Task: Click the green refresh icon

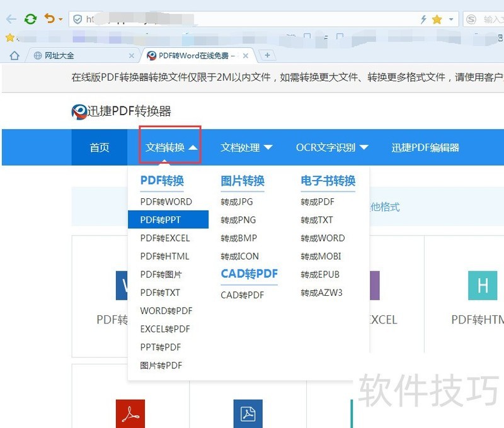Action: tap(30, 20)
